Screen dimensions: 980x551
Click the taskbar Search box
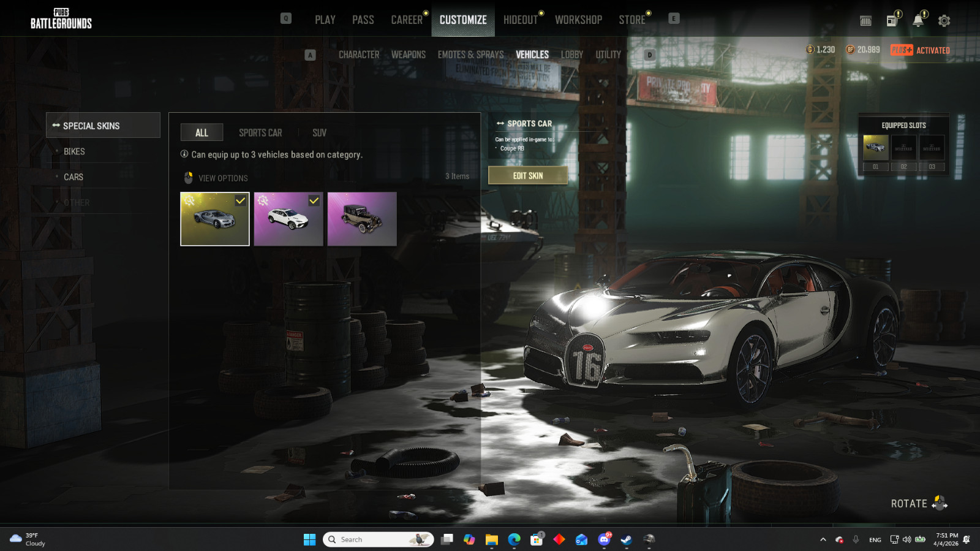(378, 539)
